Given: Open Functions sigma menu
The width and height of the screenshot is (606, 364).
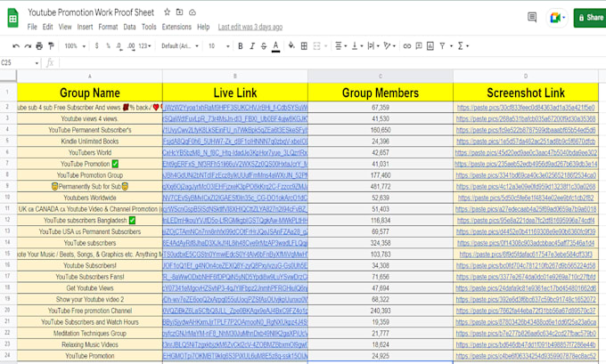Looking at the screenshot, I should (x=463, y=46).
